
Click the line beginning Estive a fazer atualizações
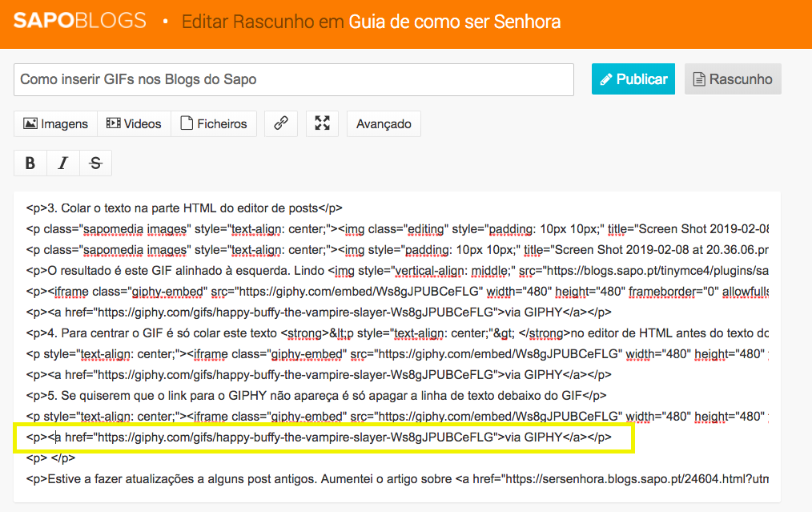tap(240, 478)
